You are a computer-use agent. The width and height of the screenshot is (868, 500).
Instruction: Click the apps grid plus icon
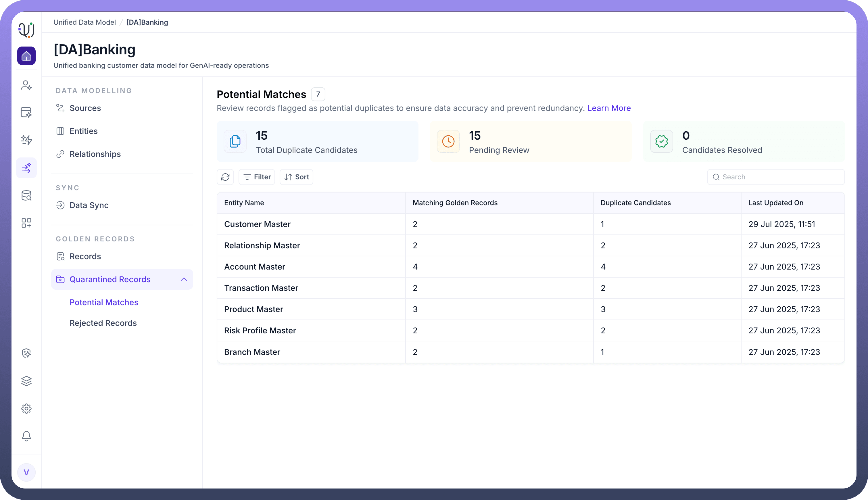pos(26,223)
